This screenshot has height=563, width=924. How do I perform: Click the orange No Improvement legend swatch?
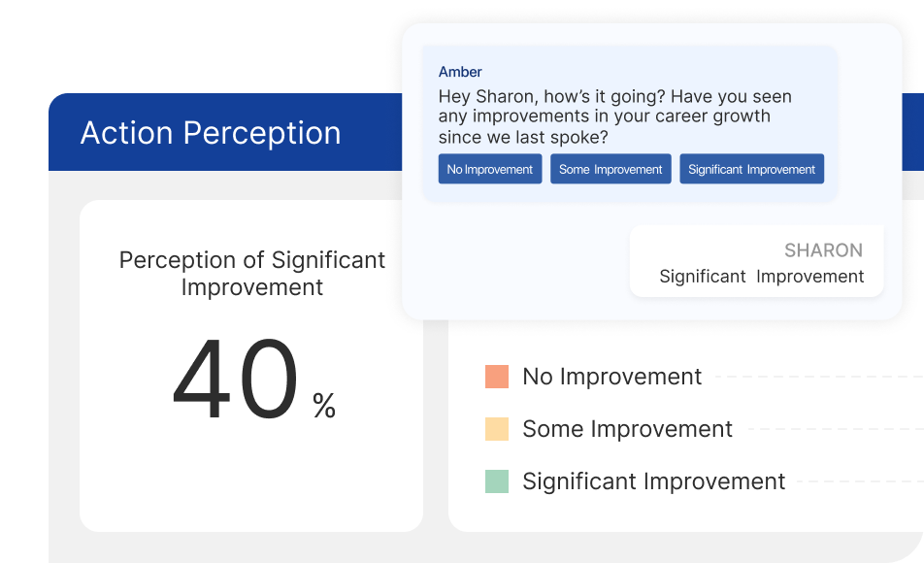497,377
